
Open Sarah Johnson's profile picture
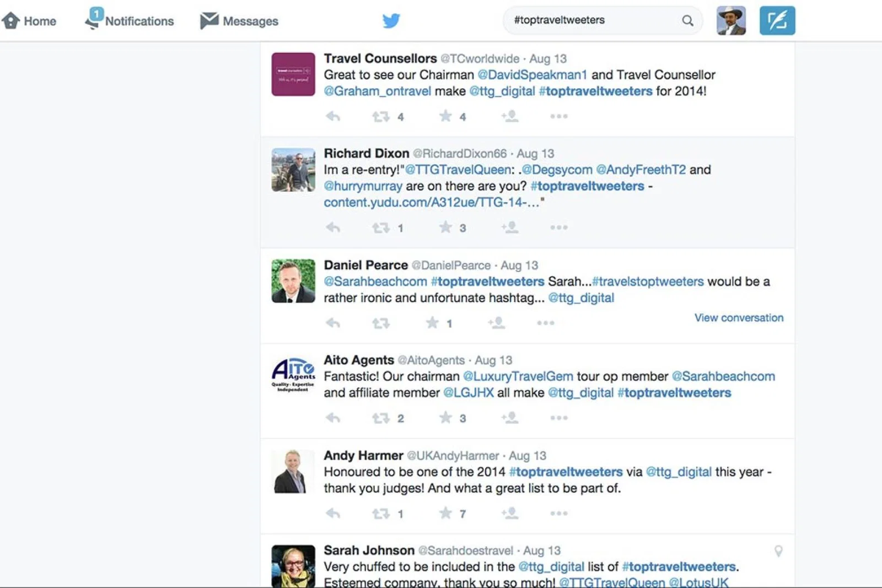point(293,566)
